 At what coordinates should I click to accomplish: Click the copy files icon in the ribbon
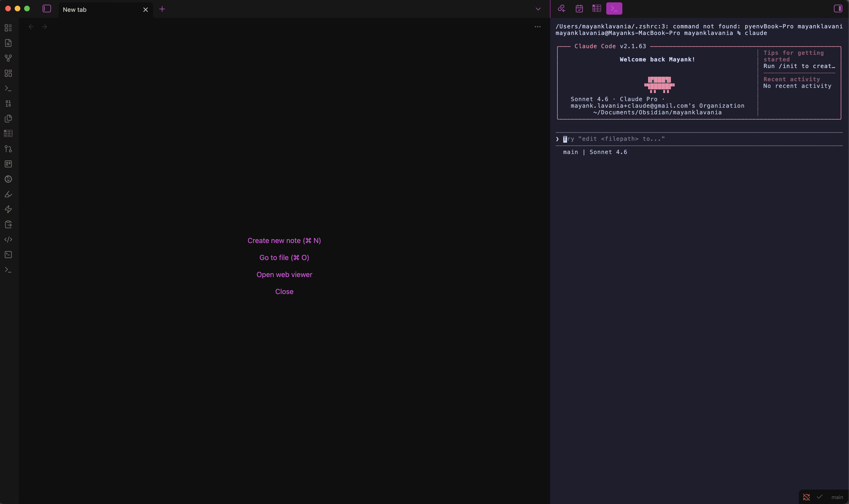(x=9, y=119)
